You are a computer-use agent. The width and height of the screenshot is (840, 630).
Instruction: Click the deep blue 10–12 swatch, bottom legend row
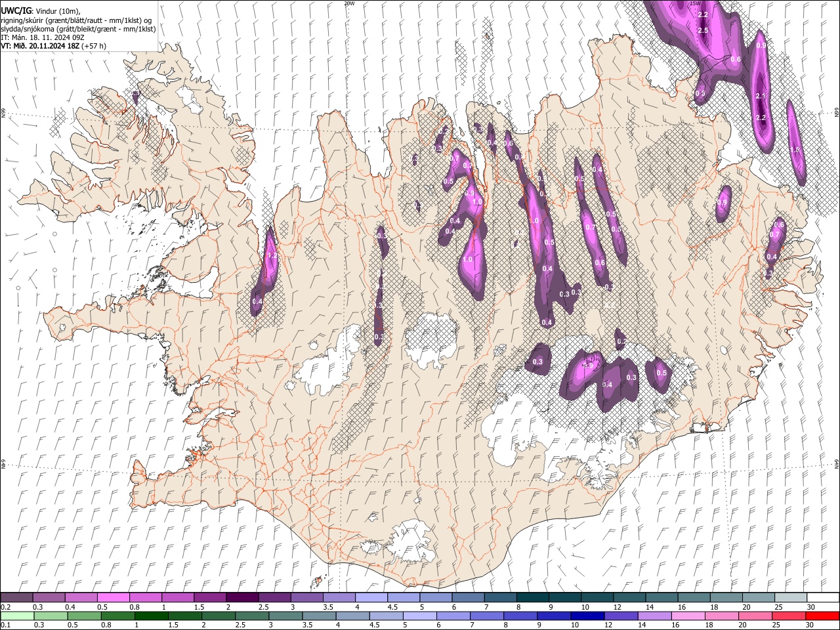point(587,616)
